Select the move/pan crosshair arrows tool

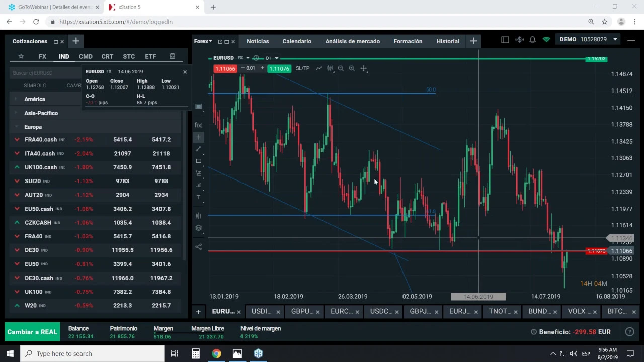pyautogui.click(x=364, y=68)
